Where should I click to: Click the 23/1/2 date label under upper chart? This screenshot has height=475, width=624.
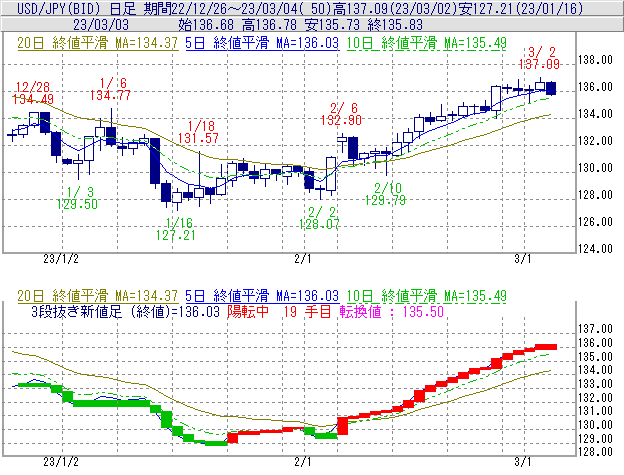61,259
